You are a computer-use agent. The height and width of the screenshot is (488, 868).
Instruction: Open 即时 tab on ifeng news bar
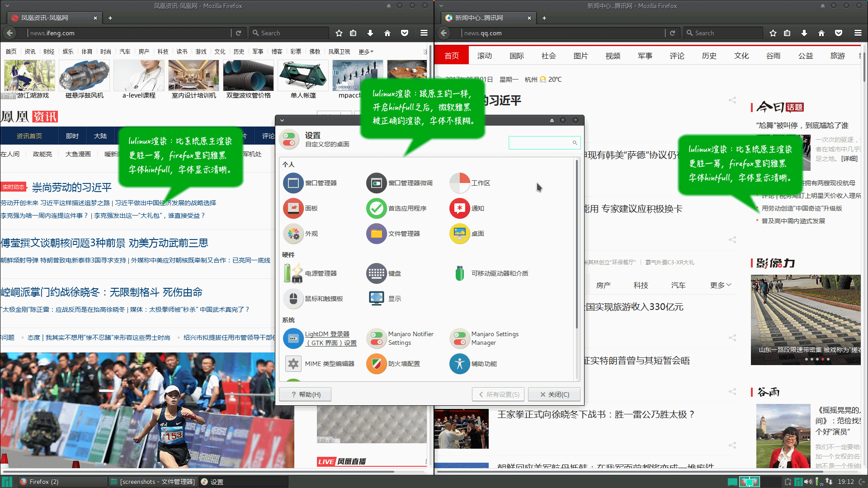(x=72, y=136)
